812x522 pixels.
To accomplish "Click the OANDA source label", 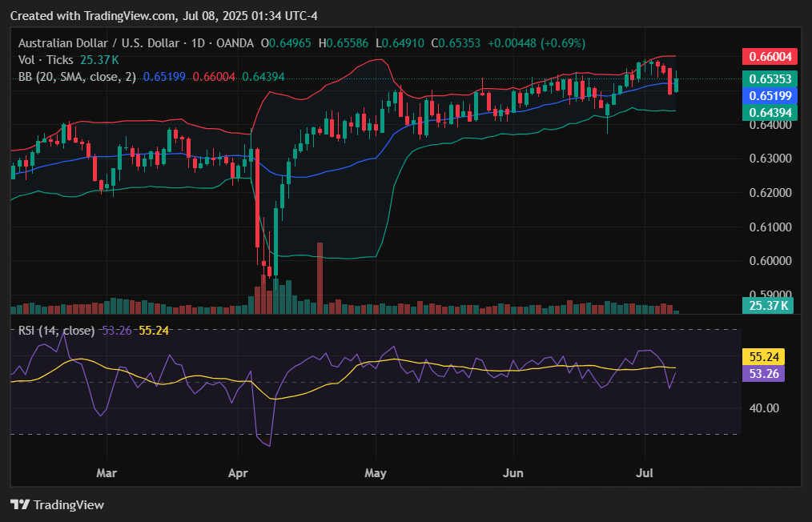I will (x=235, y=43).
